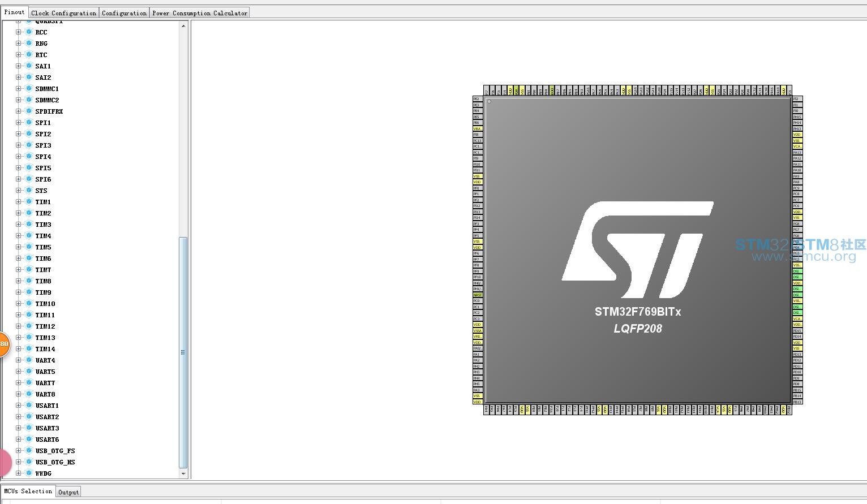
Task: Click the SPI4 peripheral icon
Action: 29,157
